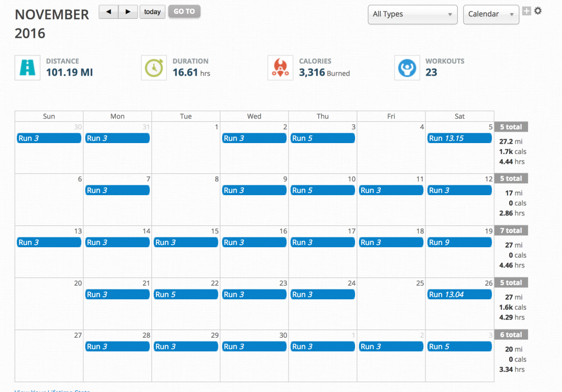This screenshot has height=392, width=562.
Task: Open the GO TO date button
Action: pos(184,12)
